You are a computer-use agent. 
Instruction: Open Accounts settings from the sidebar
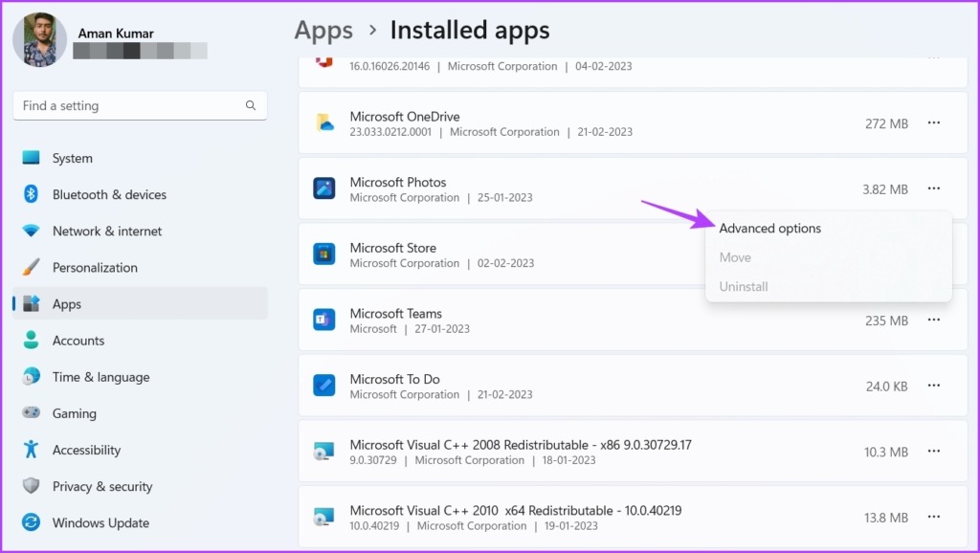(x=78, y=341)
